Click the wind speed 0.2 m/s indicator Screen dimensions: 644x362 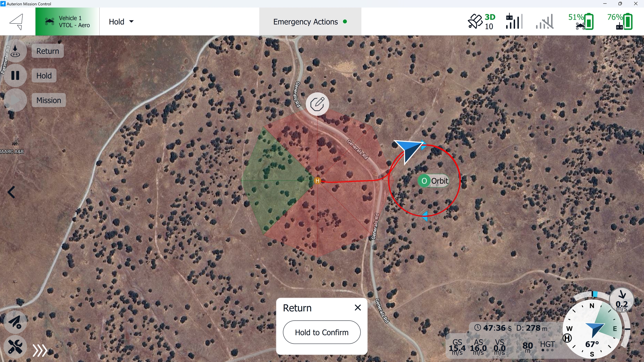pyautogui.click(x=622, y=300)
